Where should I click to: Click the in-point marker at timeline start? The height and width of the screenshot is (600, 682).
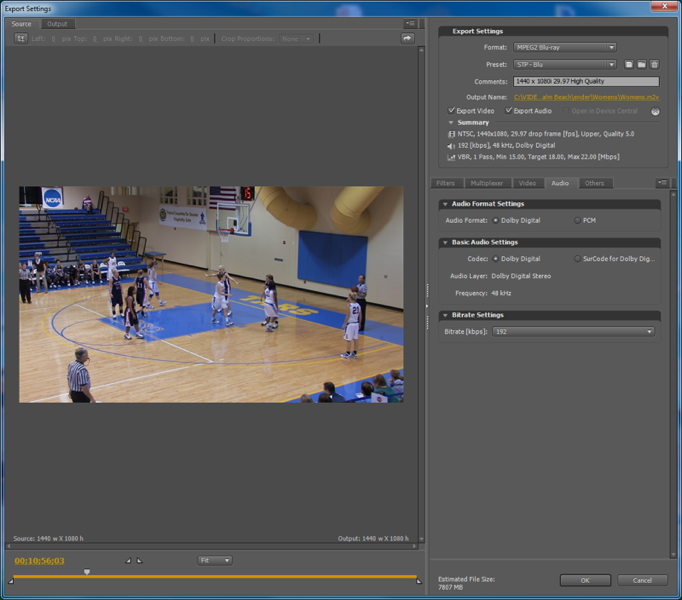[x=11, y=581]
